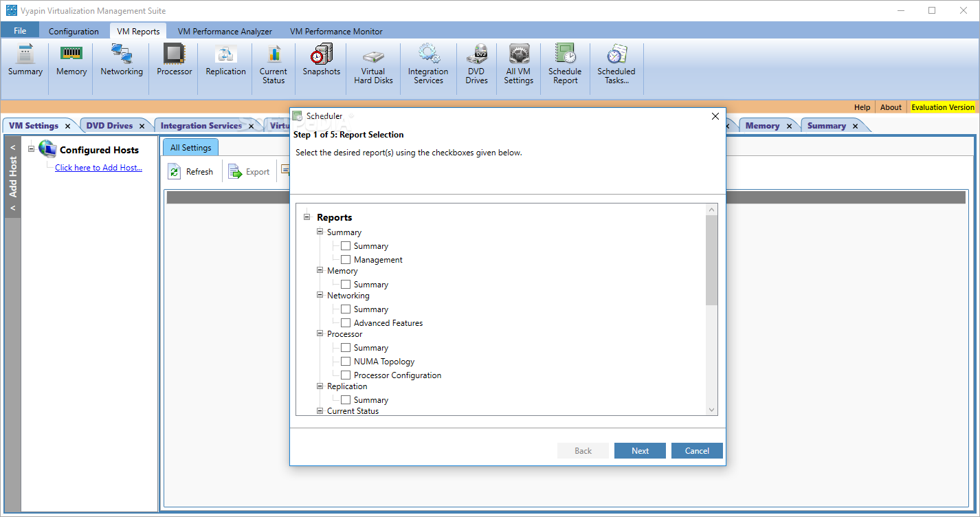Check the Processor Configuration checkbox
Screen dimensions: 980x517
point(346,375)
